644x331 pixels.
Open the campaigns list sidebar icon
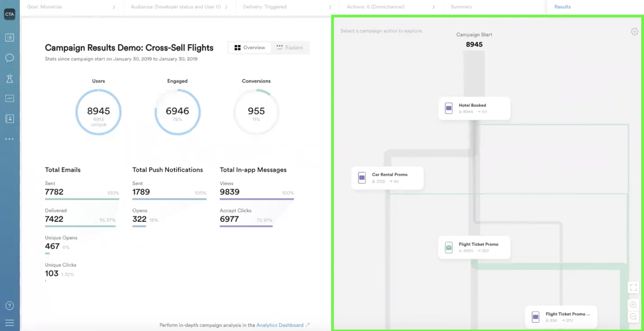[x=9, y=37]
